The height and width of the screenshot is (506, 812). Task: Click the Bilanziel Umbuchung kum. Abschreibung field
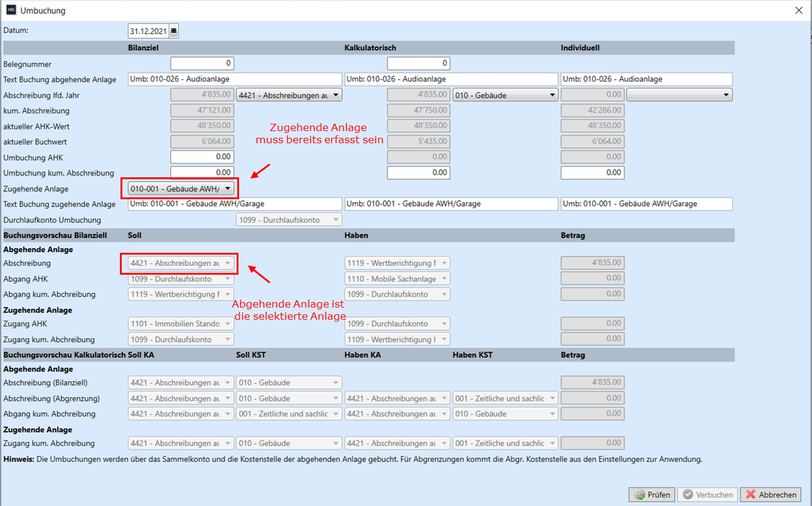(x=202, y=173)
